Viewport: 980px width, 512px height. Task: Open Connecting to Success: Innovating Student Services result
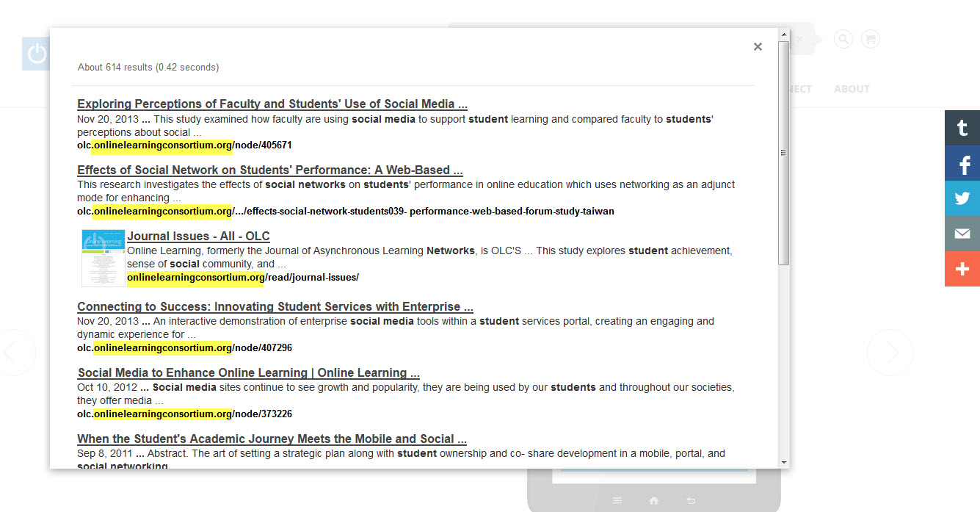[x=275, y=307]
